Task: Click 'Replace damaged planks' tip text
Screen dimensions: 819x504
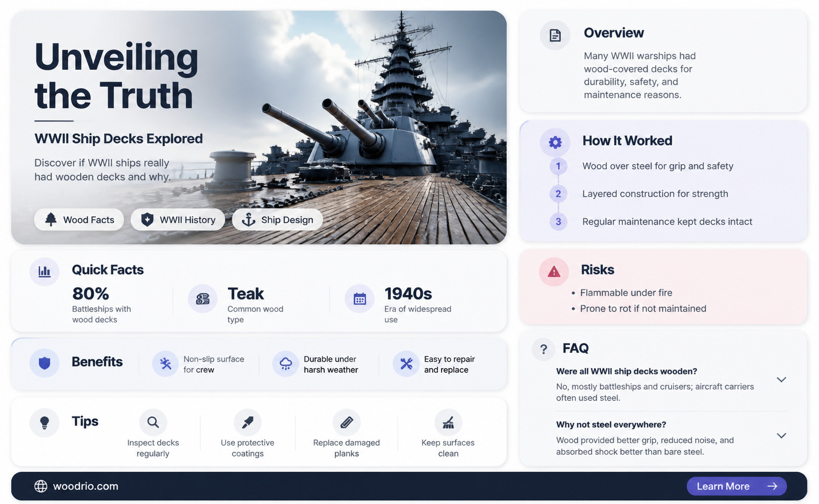Action: point(346,448)
